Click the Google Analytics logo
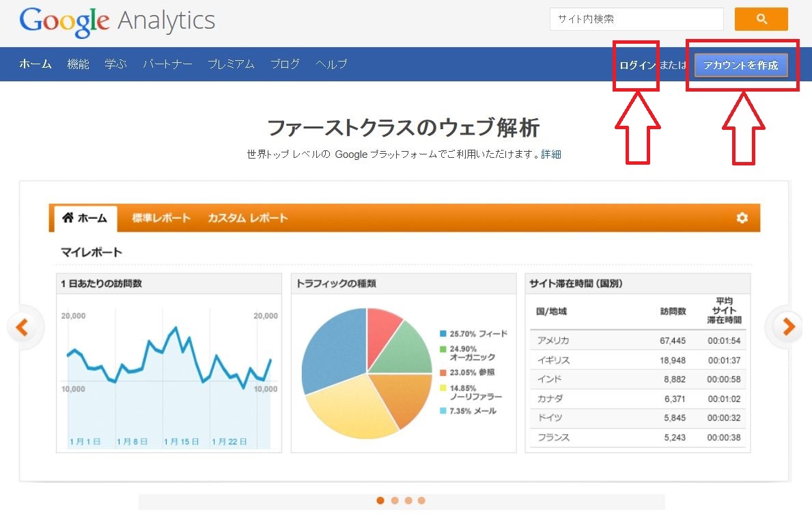The image size is (812, 514). (x=117, y=22)
